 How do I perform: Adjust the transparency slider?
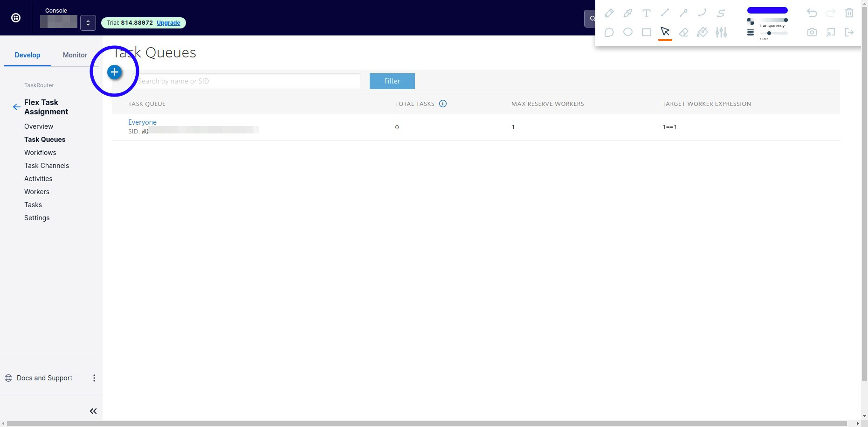pyautogui.click(x=774, y=20)
